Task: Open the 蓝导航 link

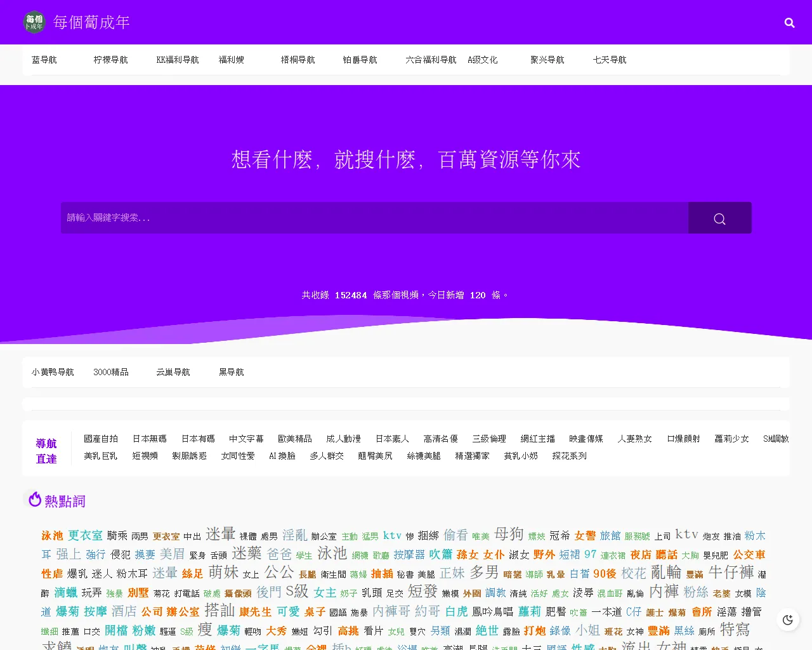Action: click(x=44, y=60)
